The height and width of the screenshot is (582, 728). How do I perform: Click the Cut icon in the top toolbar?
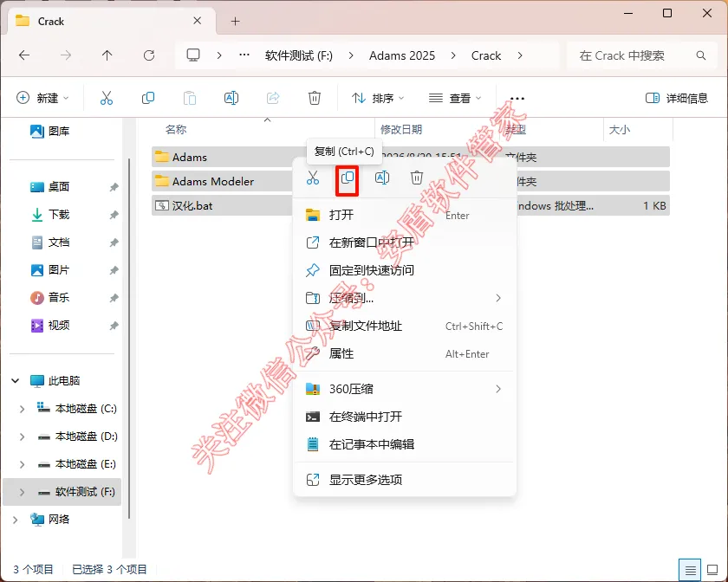(107, 98)
